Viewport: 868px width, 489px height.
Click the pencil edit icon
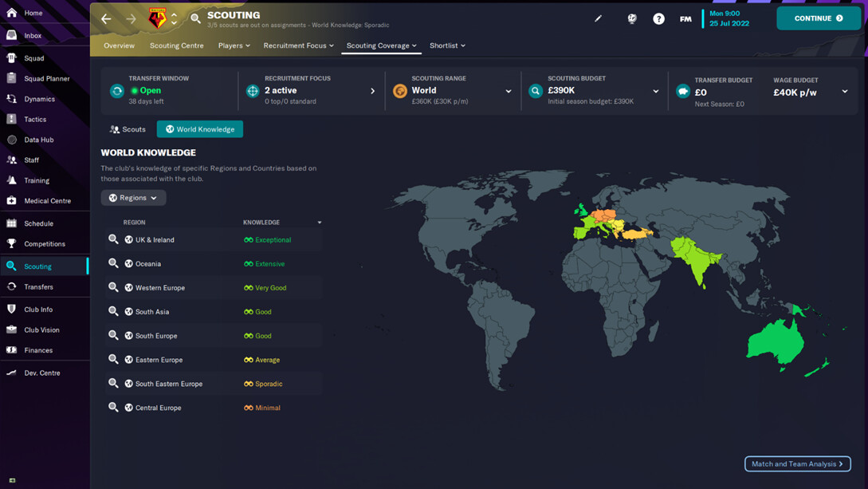tap(599, 18)
